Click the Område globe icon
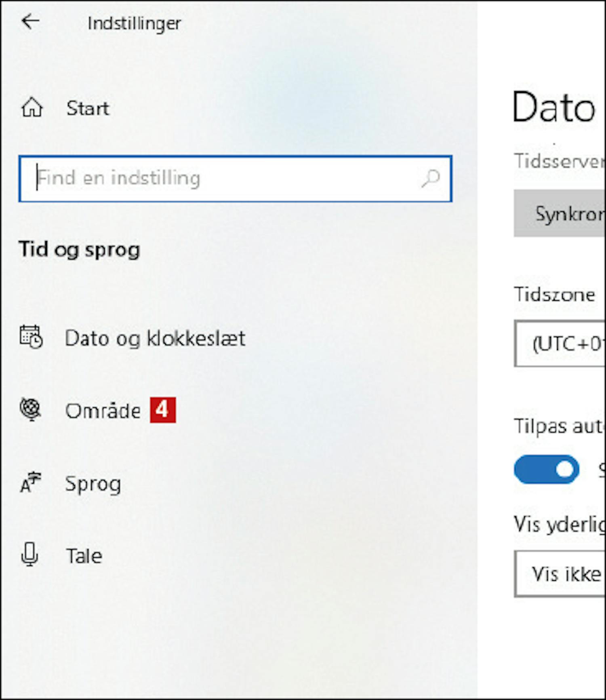This screenshot has width=606, height=700. click(30, 409)
